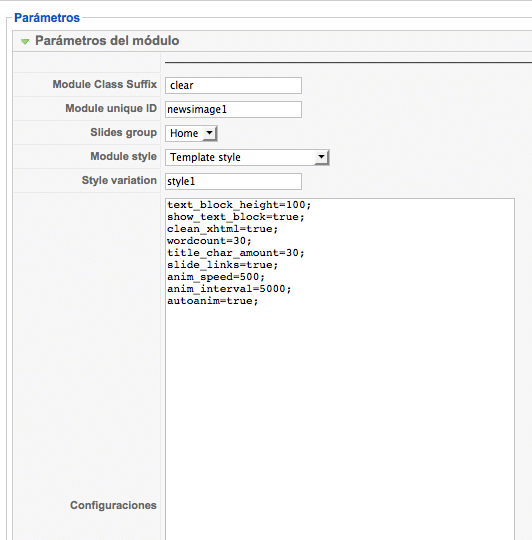Click the Configuraciones label
The image size is (532, 540).
tap(113, 505)
